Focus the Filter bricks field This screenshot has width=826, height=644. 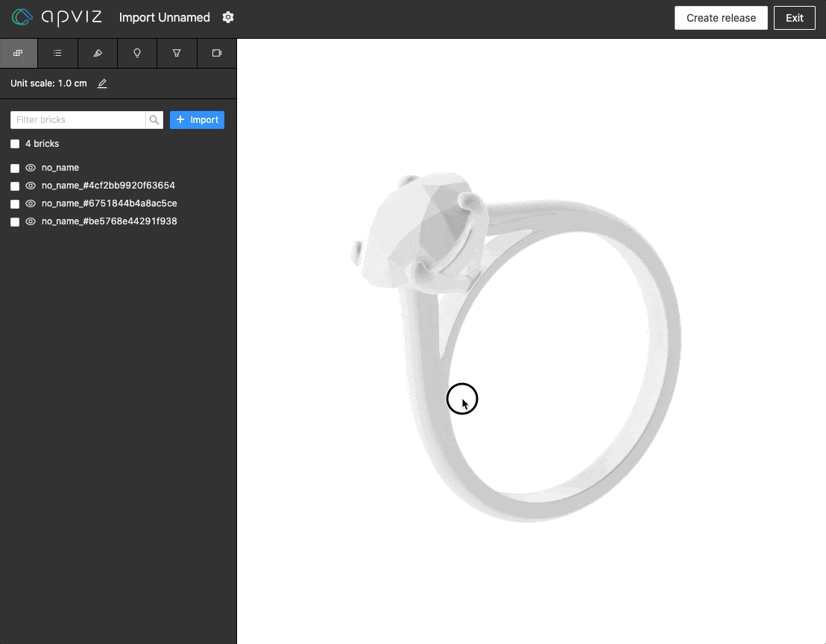[x=78, y=120]
